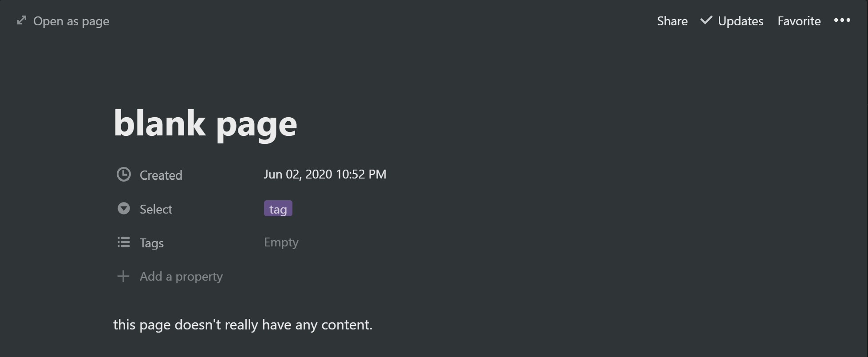Click the expand arrows icon beside Open as page
Image resolution: width=868 pixels, height=357 pixels.
coord(21,20)
